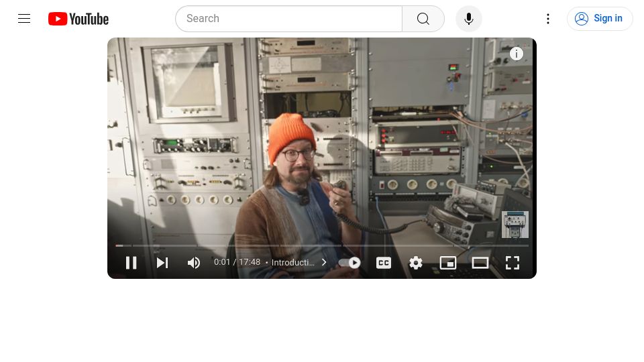This screenshot has width=644, height=362.
Task: Pause the video
Action: pyautogui.click(x=131, y=263)
